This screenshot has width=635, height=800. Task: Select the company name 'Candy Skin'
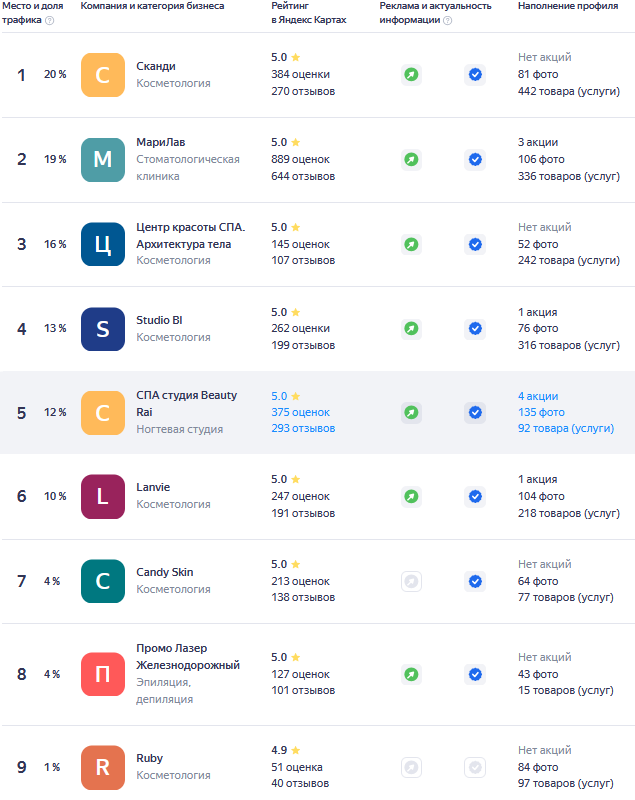(x=165, y=572)
